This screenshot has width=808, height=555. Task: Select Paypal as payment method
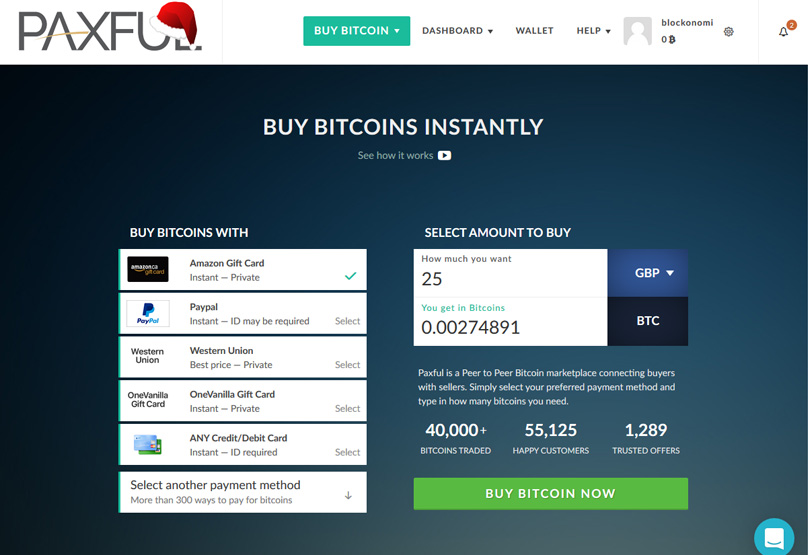pyautogui.click(x=243, y=314)
